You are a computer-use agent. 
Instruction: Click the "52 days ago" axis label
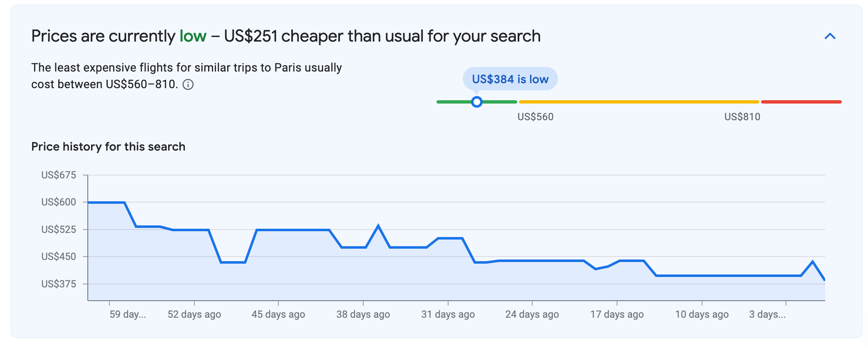194,314
